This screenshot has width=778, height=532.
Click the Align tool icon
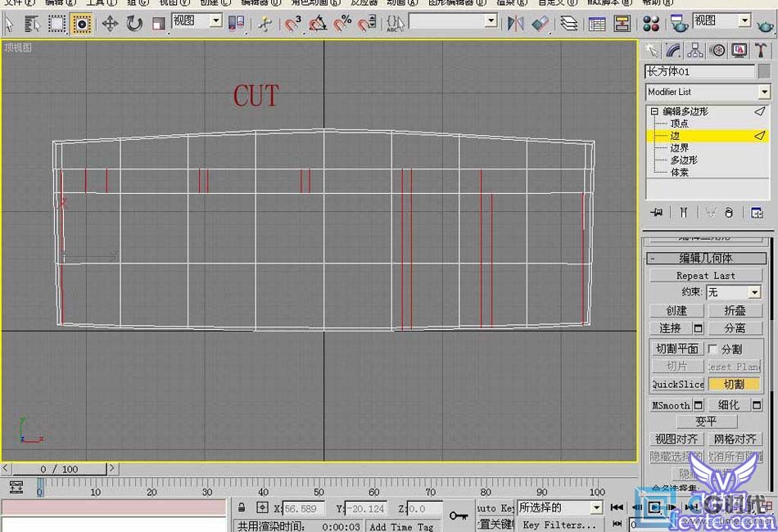[540, 23]
